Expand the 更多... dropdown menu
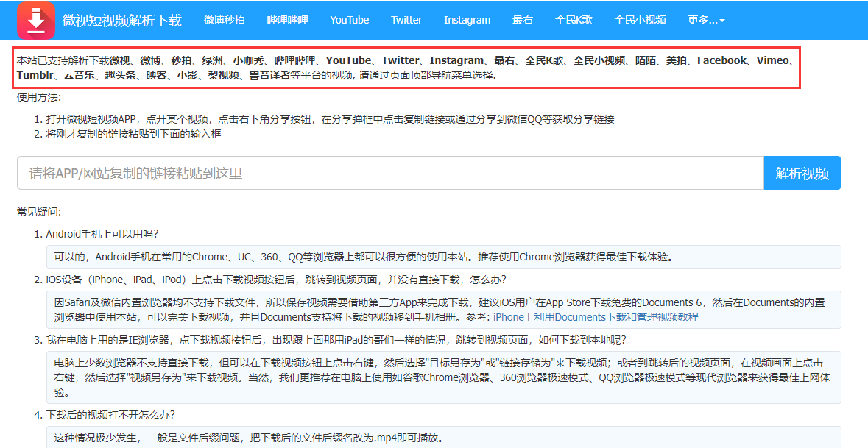The height and width of the screenshot is (448, 868). coord(706,20)
